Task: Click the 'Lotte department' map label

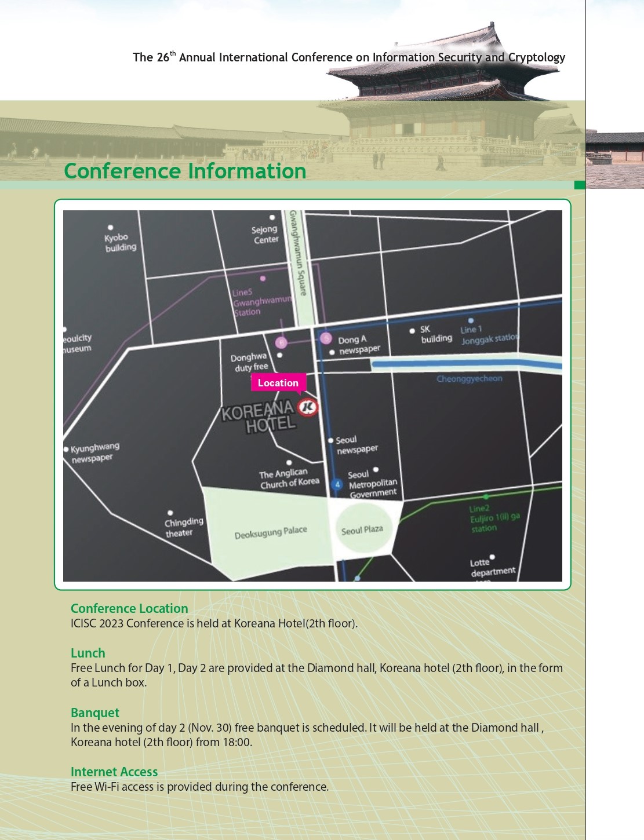Action: pyautogui.click(x=493, y=568)
